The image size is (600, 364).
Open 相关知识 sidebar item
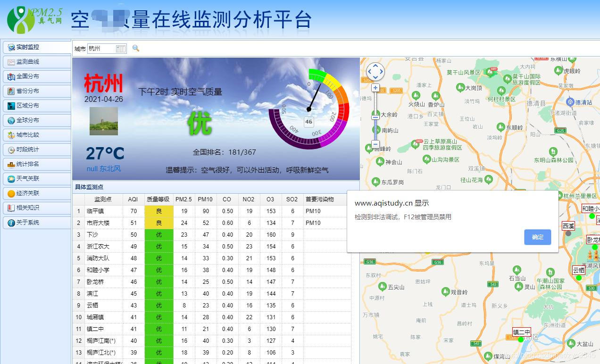[37, 208]
